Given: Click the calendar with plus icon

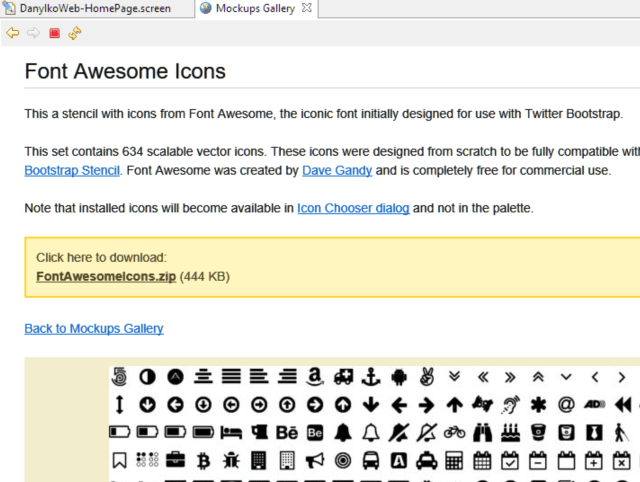Looking at the screenshot, I should (x=594, y=460).
